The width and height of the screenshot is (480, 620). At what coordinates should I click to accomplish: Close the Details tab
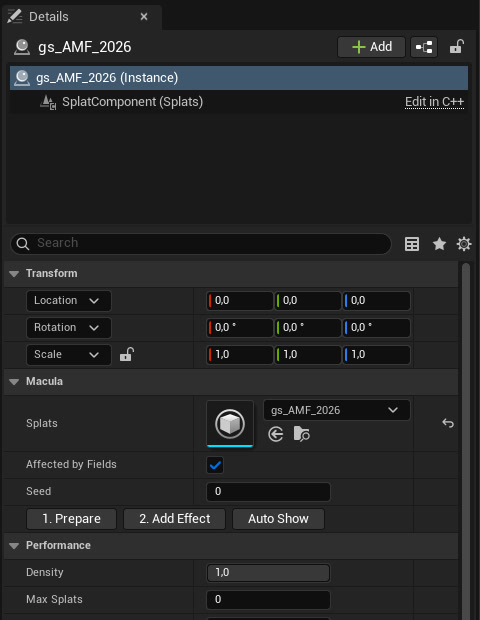coord(144,17)
